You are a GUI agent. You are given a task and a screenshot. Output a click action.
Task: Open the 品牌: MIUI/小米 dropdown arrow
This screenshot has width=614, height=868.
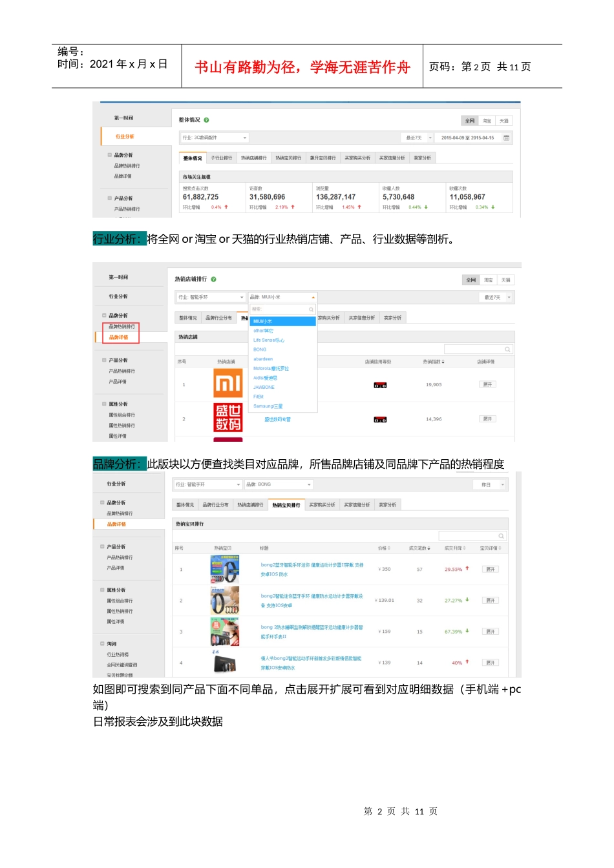(x=313, y=297)
